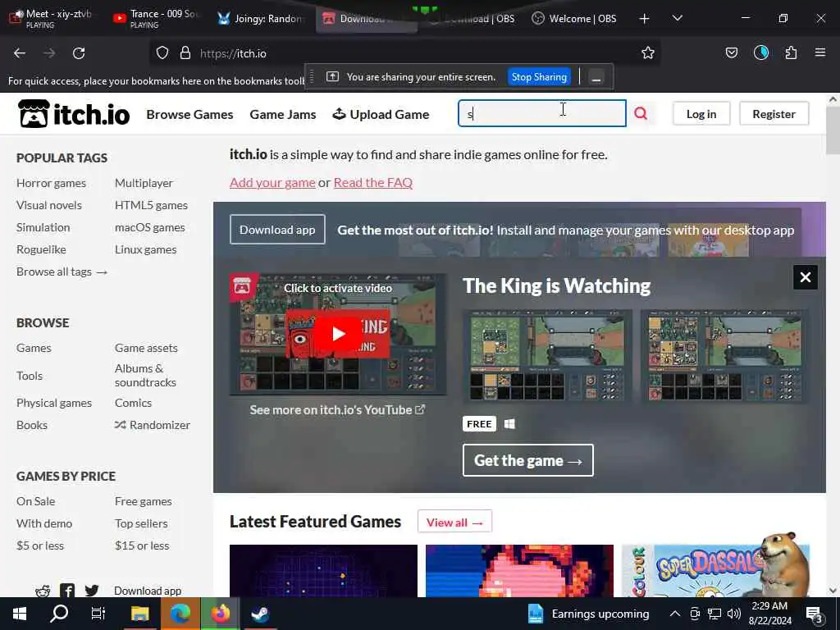Click the tracking protection shield icon

(162, 53)
